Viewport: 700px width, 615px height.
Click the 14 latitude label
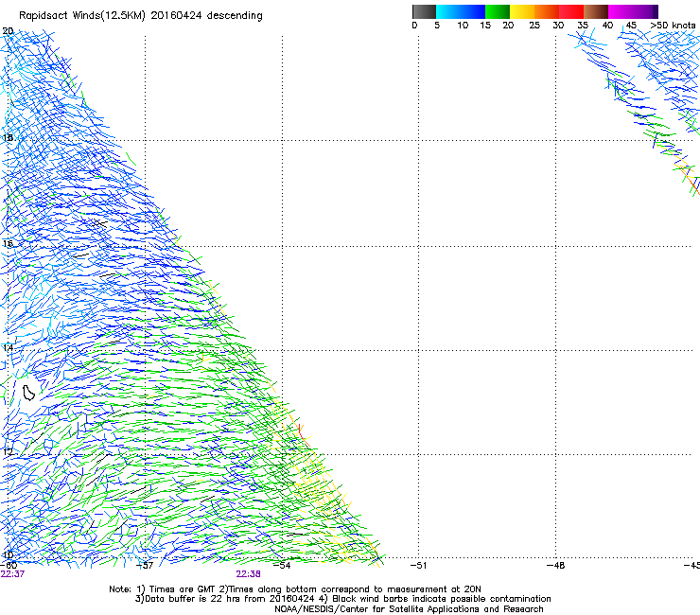(x=8, y=347)
